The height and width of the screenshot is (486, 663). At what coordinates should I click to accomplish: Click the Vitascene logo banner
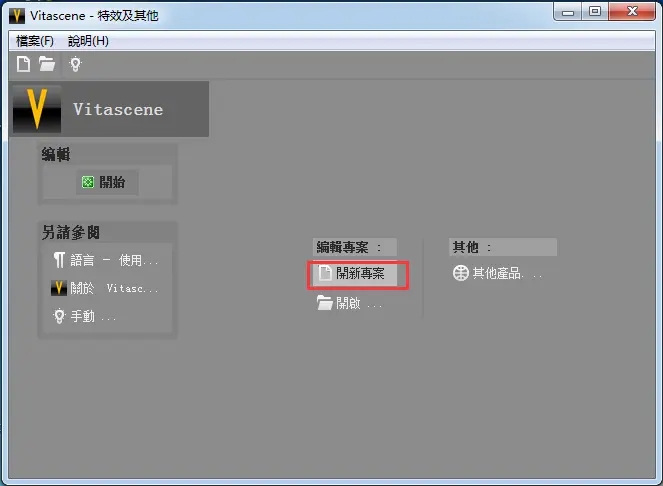point(110,109)
